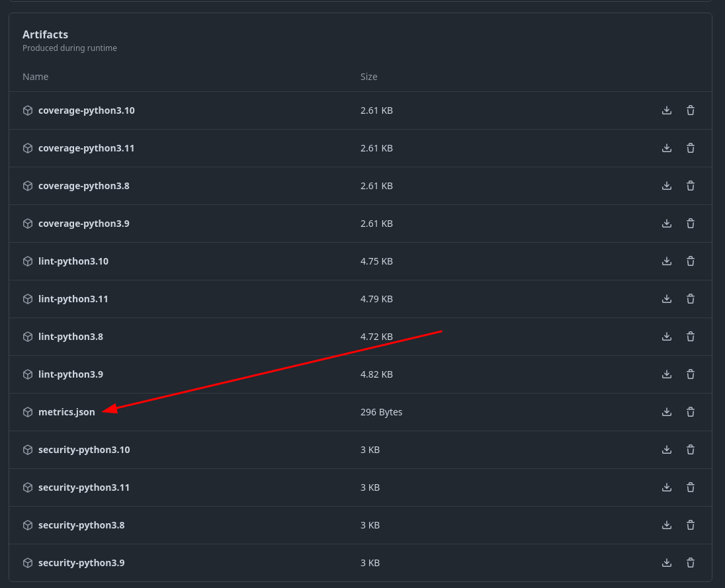
Task: Click the Name column header
Action: coord(36,77)
